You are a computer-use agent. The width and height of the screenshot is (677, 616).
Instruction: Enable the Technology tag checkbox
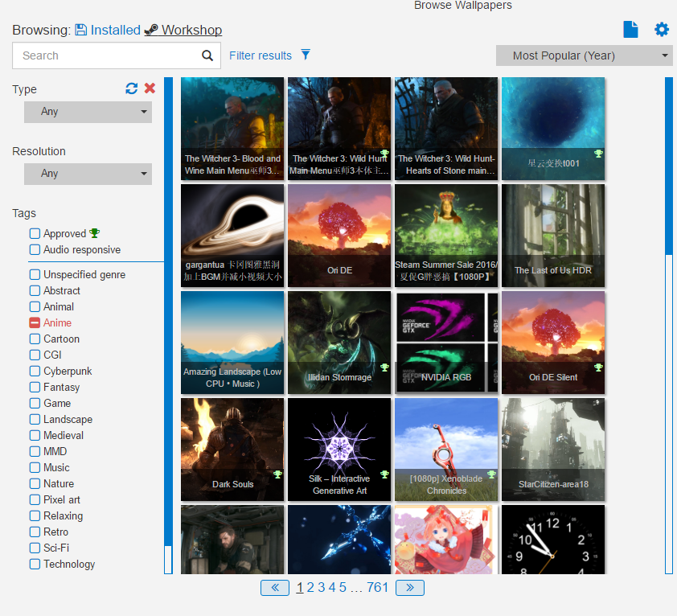35,565
